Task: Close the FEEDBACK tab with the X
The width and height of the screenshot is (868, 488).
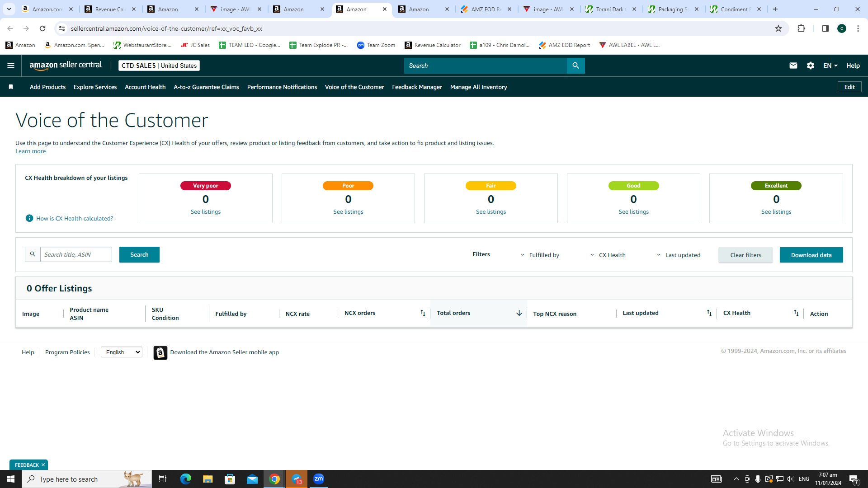Action: click(43, 465)
